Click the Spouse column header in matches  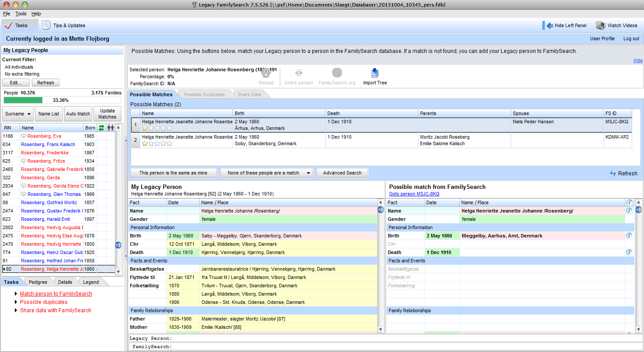[557, 113]
